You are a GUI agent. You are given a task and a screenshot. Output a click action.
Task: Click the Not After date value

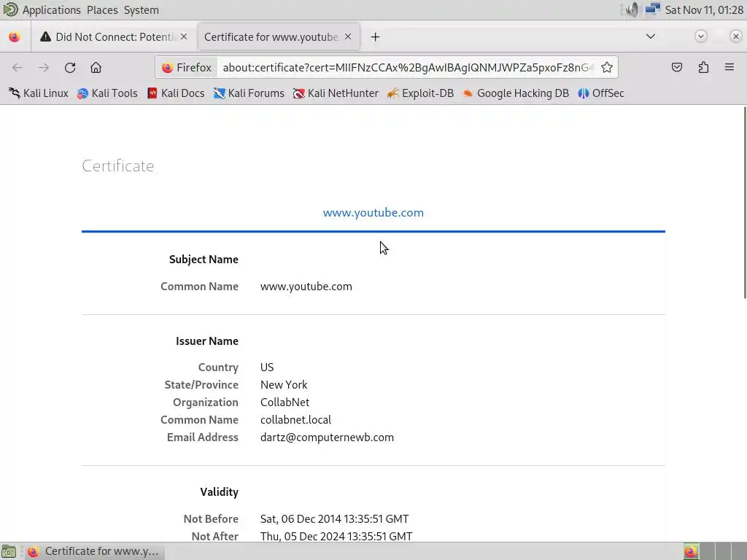336,537
